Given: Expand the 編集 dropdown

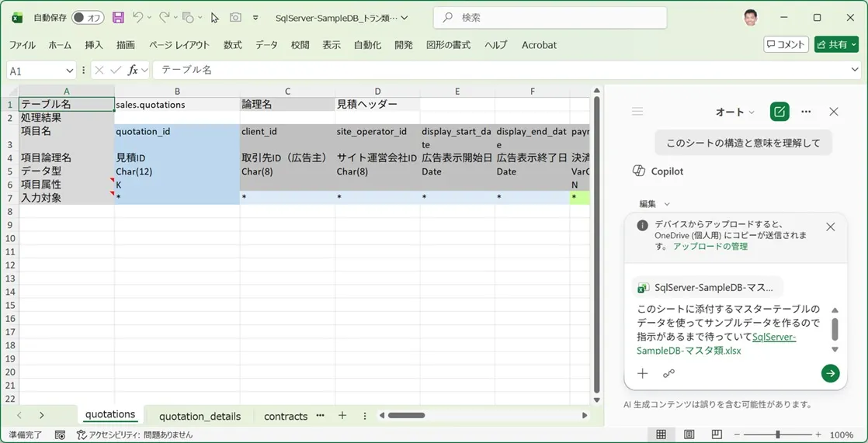Looking at the screenshot, I should coord(654,203).
